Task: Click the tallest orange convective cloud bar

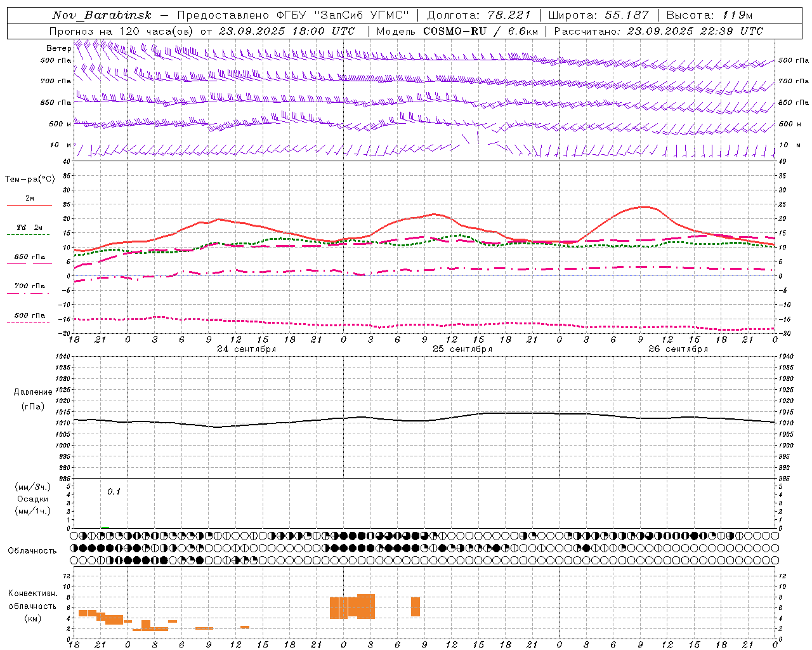Action: pos(366,606)
